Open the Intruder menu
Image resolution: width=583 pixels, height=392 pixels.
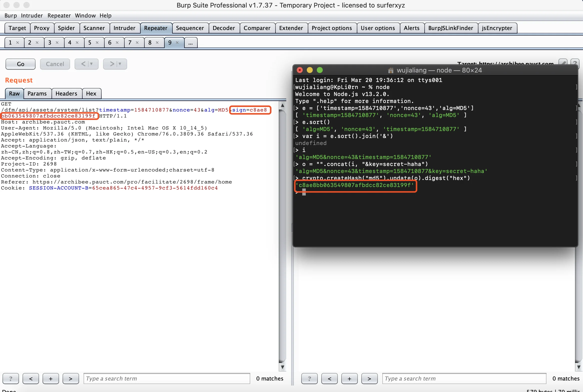pyautogui.click(x=32, y=15)
